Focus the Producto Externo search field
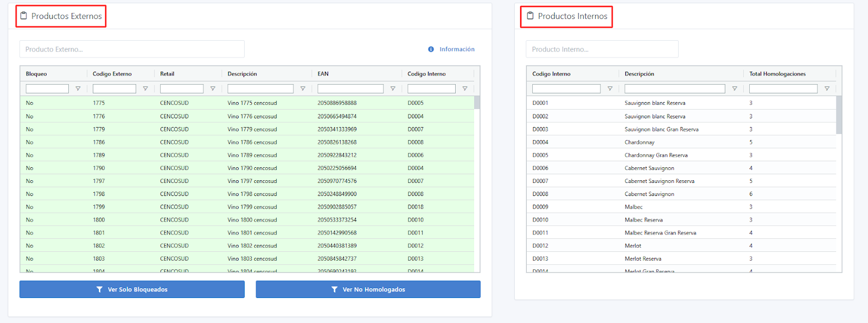Screen dimensions: 868x323 132,49
